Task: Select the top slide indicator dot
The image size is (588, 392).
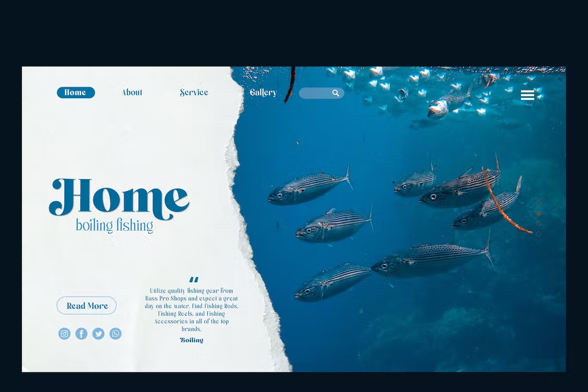Action: pyautogui.click(x=539, y=203)
